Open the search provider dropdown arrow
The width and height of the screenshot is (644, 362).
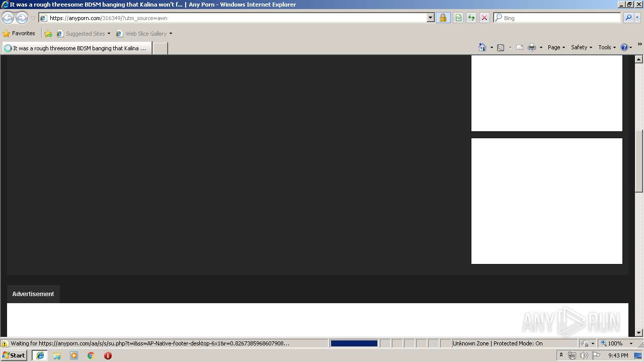(637, 18)
